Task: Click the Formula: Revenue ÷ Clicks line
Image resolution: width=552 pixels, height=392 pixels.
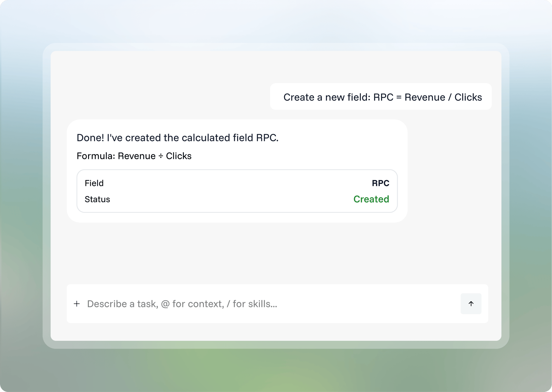Action: click(x=134, y=156)
